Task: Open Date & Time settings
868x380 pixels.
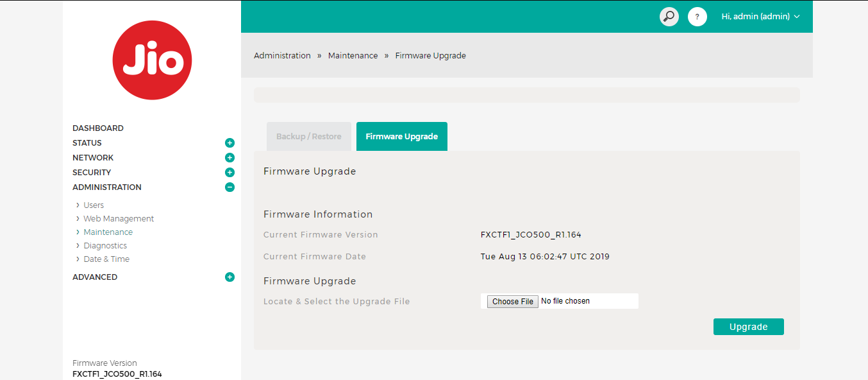Action: point(106,259)
